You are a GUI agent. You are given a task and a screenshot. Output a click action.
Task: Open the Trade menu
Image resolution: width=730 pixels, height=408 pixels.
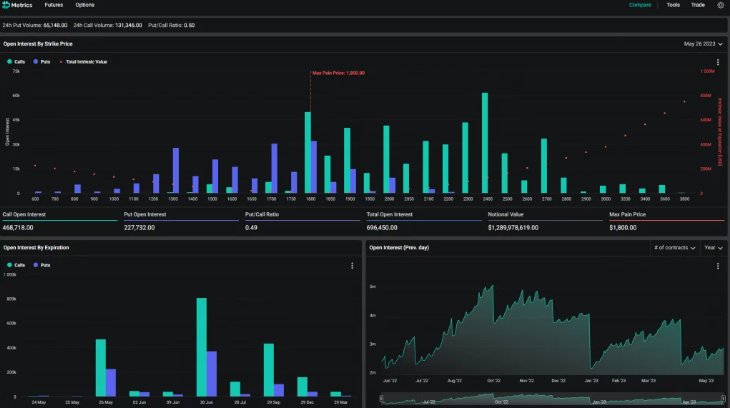tap(697, 5)
